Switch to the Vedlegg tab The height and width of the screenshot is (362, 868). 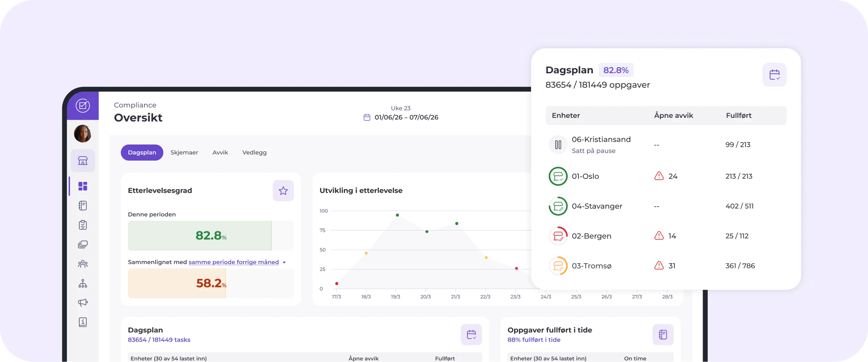click(x=254, y=153)
